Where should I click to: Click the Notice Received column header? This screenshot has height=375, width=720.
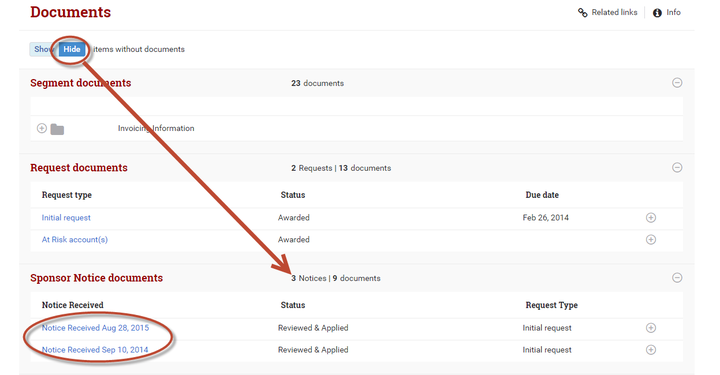click(x=73, y=305)
